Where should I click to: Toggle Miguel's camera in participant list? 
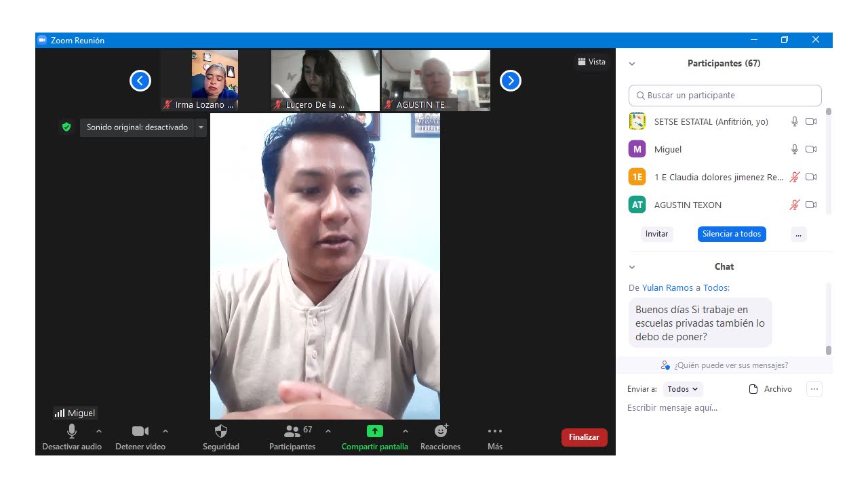811,149
